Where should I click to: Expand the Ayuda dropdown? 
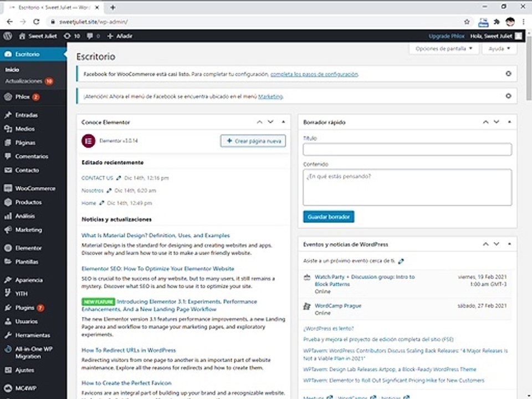(499, 49)
